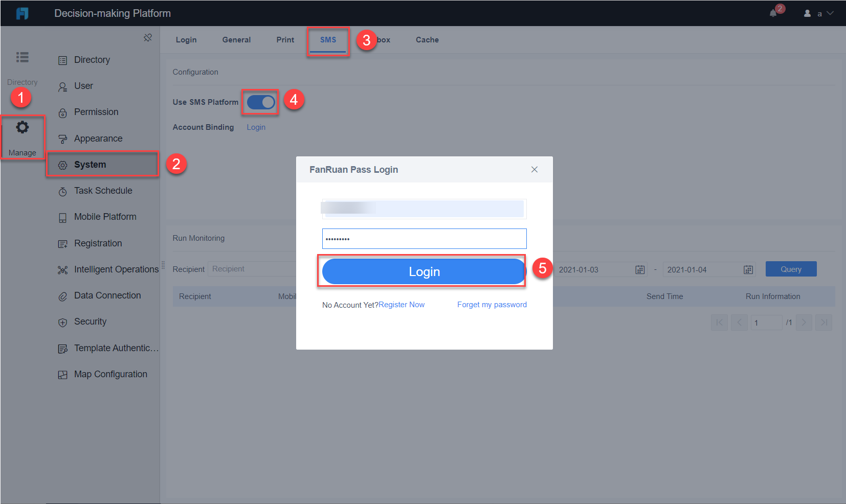Click the Register Now link
Screen dimensions: 846x504
402,304
